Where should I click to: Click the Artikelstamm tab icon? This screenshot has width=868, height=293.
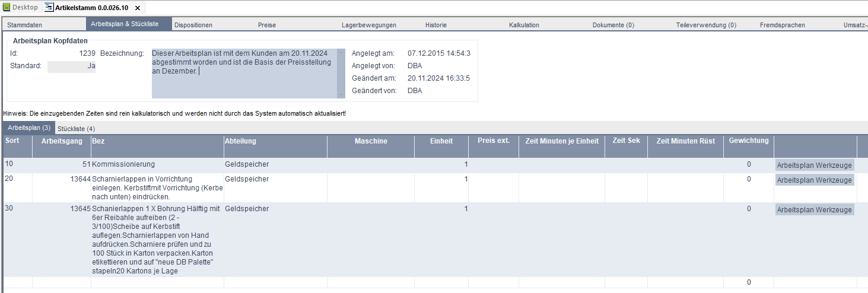click(x=49, y=8)
